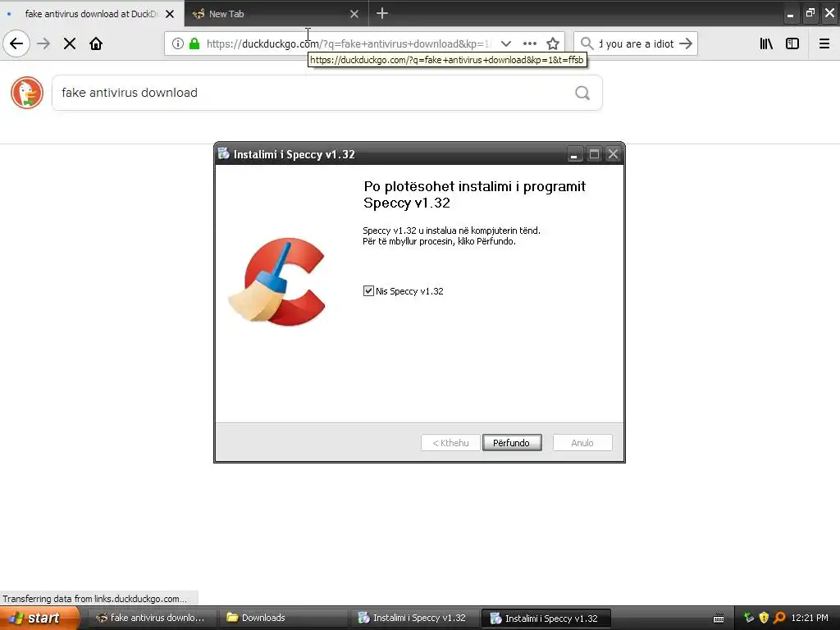Open a new tab with plus button
This screenshot has width=840, height=630.
coord(382,13)
